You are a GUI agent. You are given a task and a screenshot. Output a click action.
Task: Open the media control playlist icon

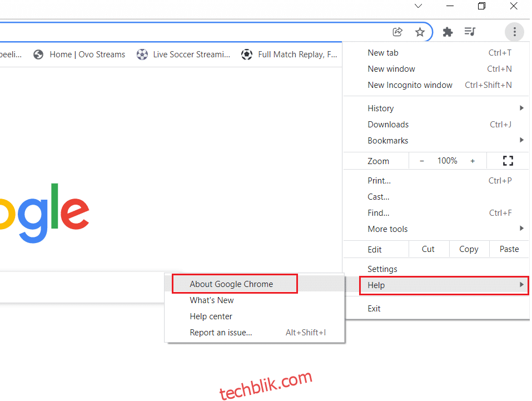[470, 32]
